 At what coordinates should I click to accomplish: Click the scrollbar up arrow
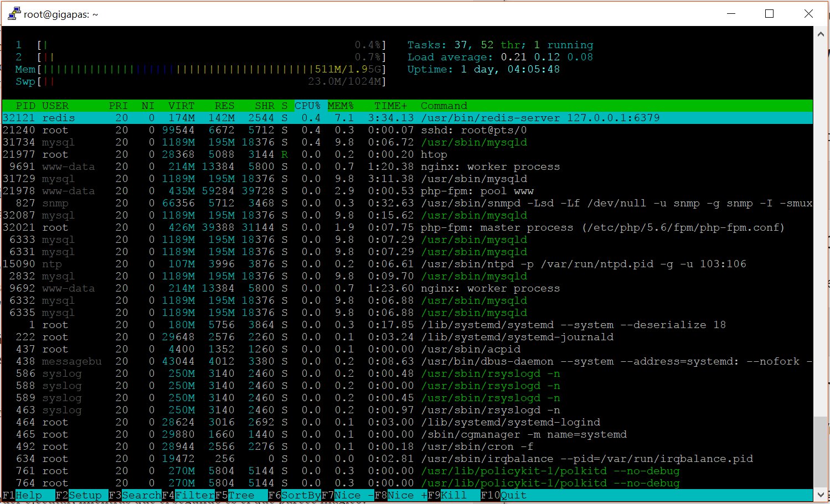[x=821, y=34]
